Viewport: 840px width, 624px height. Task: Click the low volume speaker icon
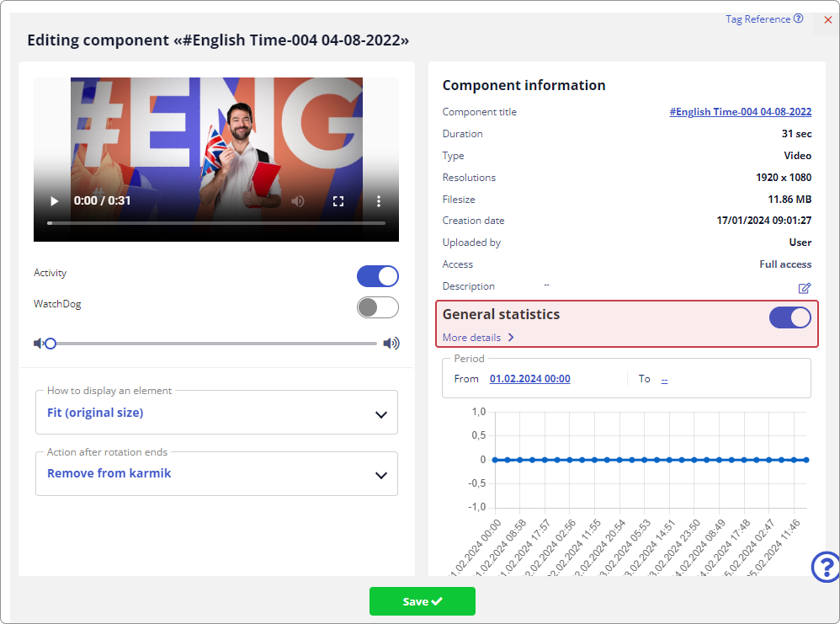coord(38,344)
